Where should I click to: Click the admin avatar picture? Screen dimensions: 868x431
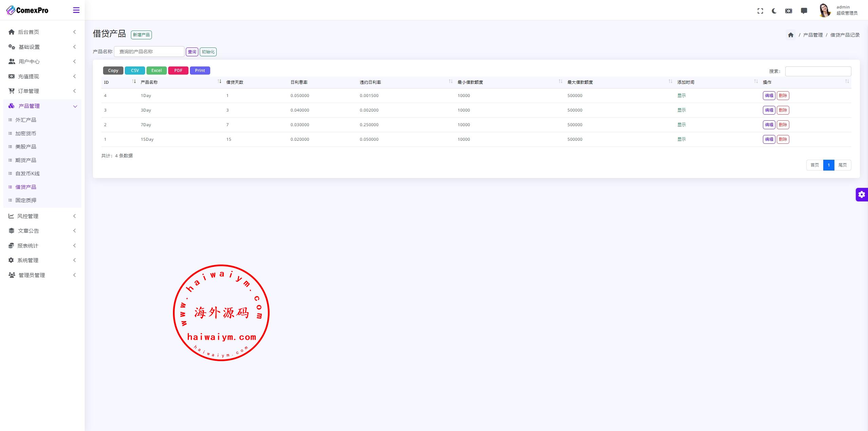point(824,10)
